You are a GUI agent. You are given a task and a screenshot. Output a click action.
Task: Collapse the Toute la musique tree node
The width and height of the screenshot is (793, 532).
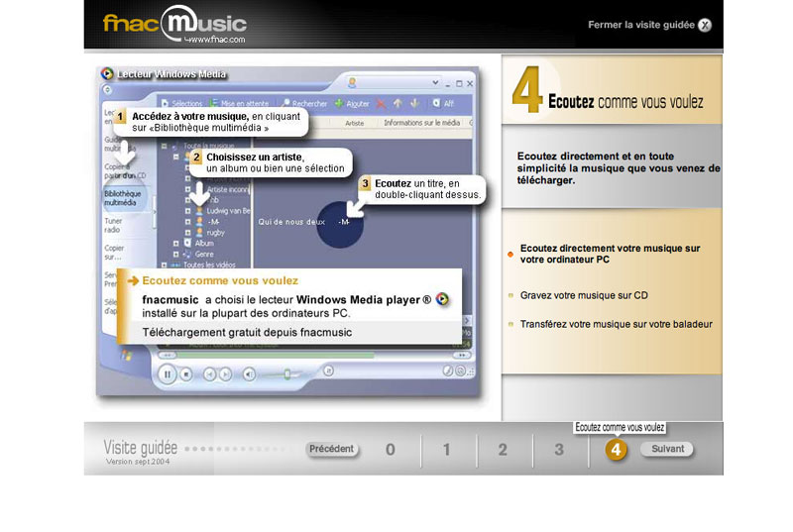click(164, 146)
